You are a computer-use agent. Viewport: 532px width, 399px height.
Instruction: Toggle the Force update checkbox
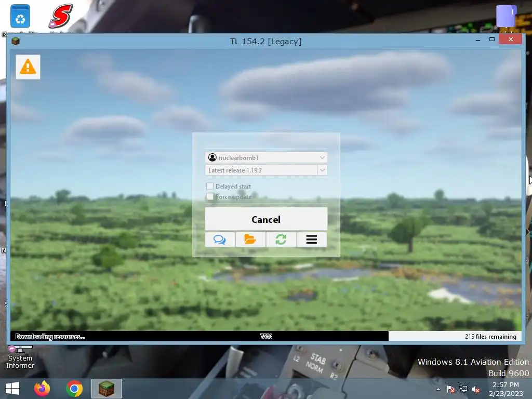click(x=210, y=196)
